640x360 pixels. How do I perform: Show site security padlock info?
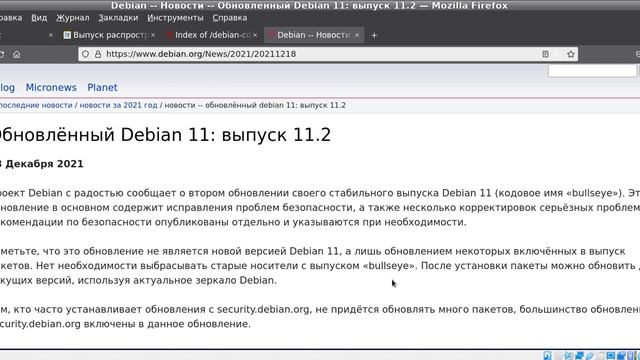point(98,54)
